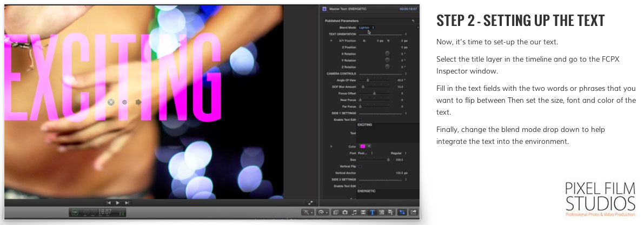Click the 18:07 timecode display
Screen dimensions: 644x225
(x=105, y=212)
